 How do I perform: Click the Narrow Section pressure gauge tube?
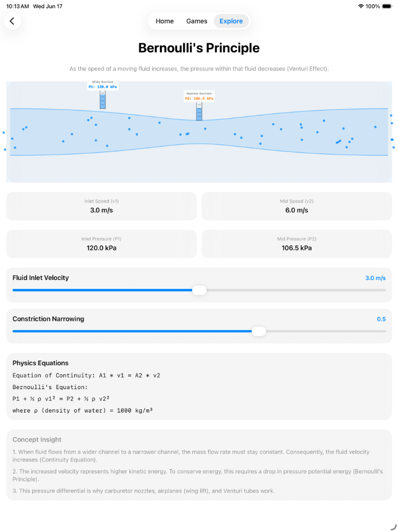[x=199, y=111]
